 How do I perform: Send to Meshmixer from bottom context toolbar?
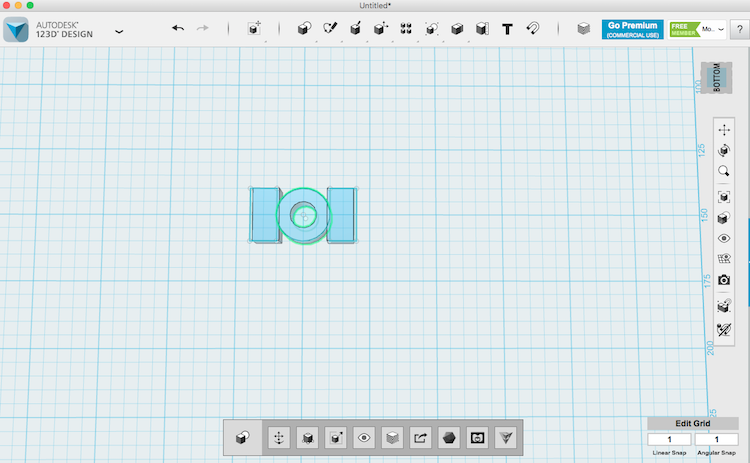tap(477, 438)
